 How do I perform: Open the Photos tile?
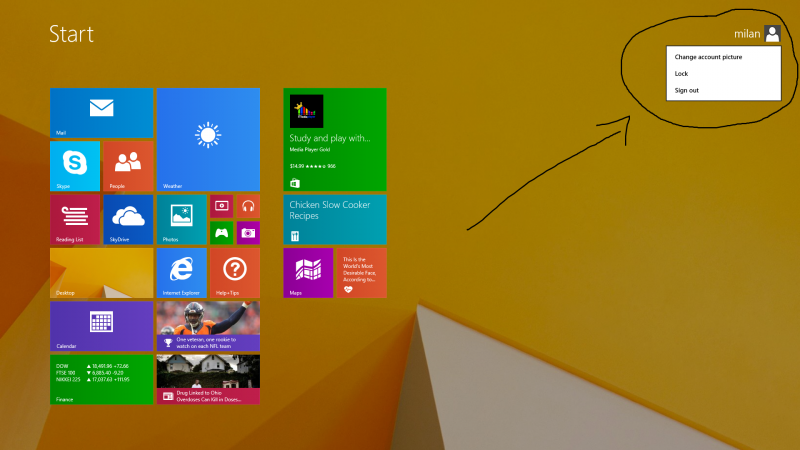[x=182, y=219]
